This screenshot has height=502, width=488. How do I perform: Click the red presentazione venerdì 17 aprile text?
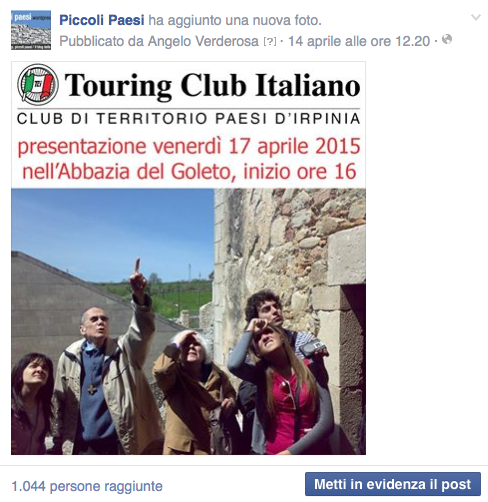coord(189,146)
